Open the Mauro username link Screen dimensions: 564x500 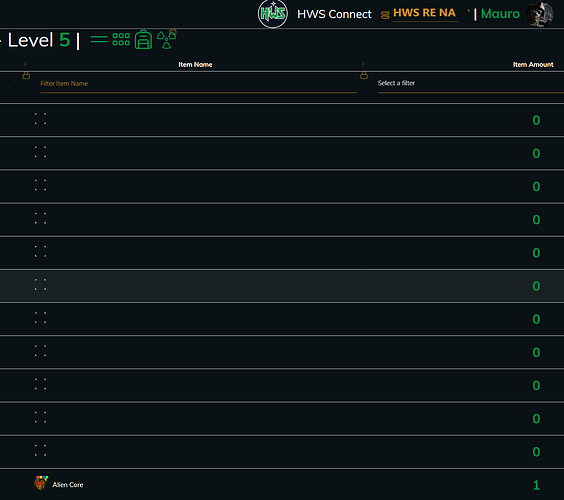point(500,14)
